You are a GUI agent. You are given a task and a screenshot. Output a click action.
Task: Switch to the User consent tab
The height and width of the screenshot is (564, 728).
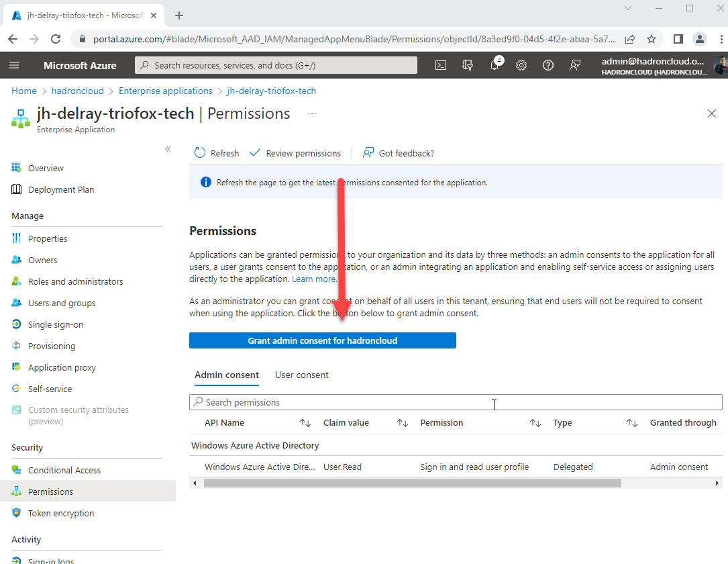[x=302, y=375]
